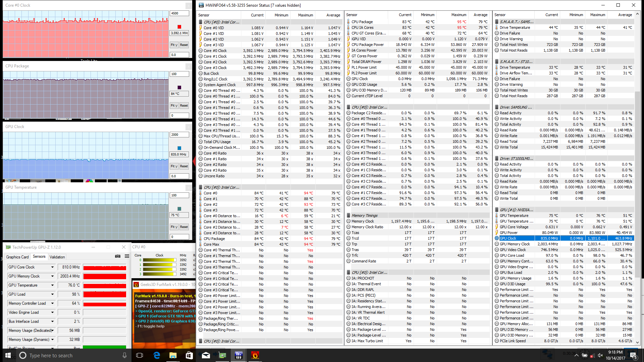The width and height of the screenshot is (644, 362).
Task: Open the Validation tab
Action: point(57,257)
